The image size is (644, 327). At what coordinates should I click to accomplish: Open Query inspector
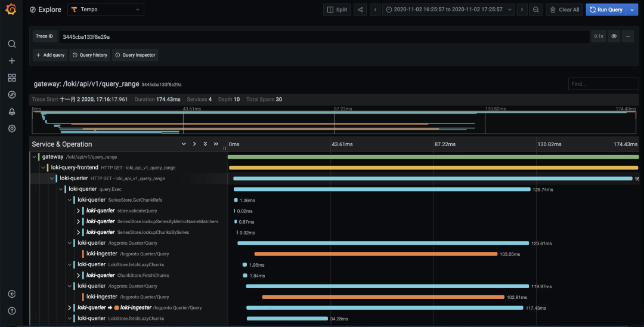click(135, 55)
